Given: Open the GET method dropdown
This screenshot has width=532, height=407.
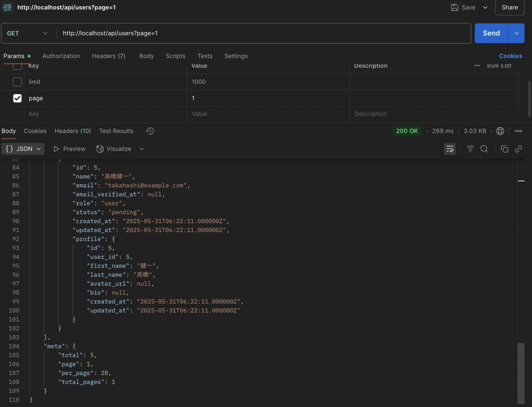Looking at the screenshot, I should coord(28,33).
